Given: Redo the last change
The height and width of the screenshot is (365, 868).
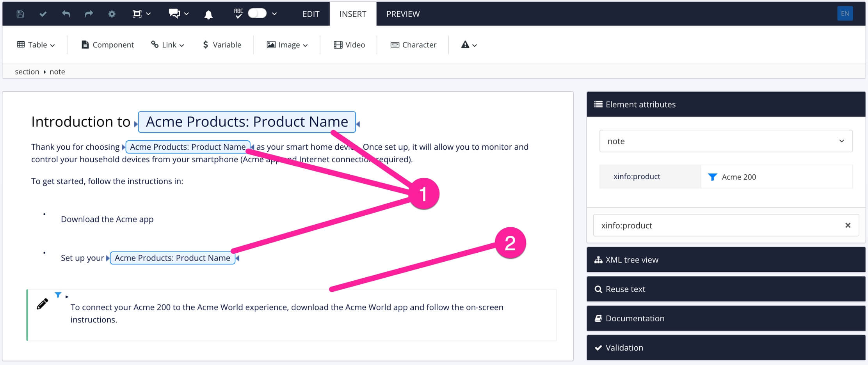Looking at the screenshot, I should pyautogui.click(x=89, y=14).
